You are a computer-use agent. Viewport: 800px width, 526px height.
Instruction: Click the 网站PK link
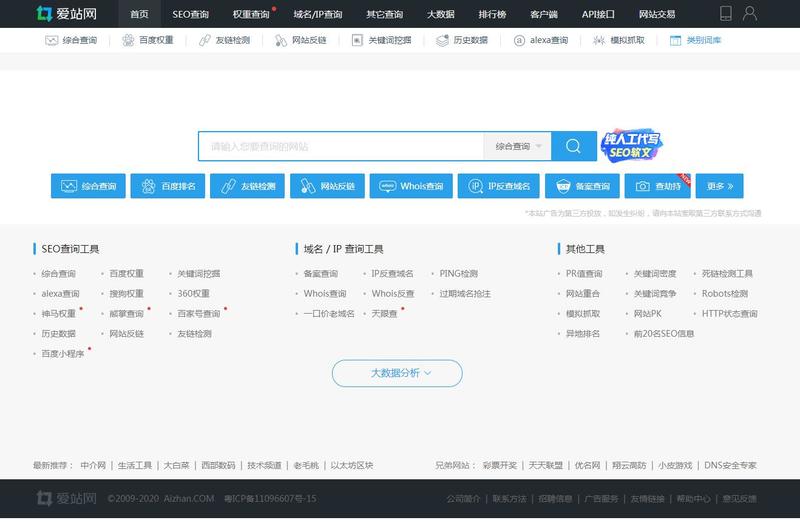pyautogui.click(x=647, y=314)
